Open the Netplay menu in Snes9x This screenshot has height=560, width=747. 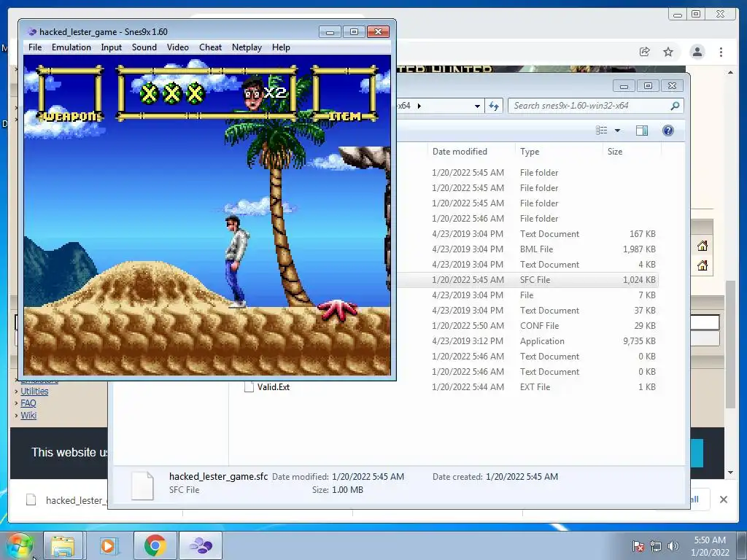pyautogui.click(x=247, y=47)
